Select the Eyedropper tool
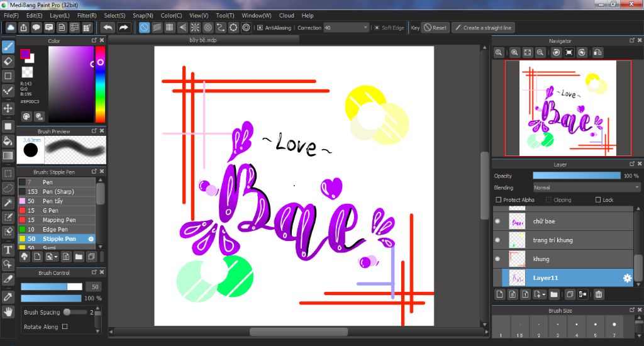This screenshot has height=346, width=644. click(8, 296)
